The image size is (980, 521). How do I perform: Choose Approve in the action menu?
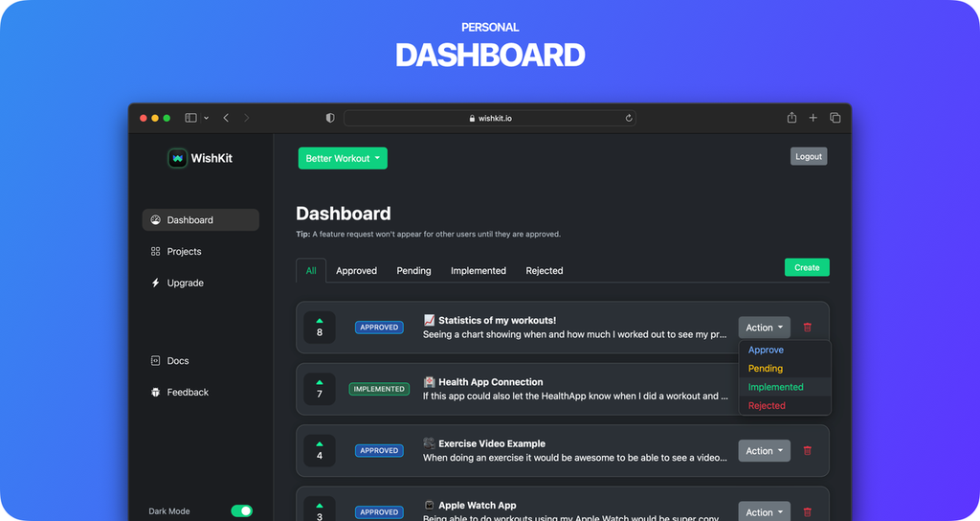[785, 351]
